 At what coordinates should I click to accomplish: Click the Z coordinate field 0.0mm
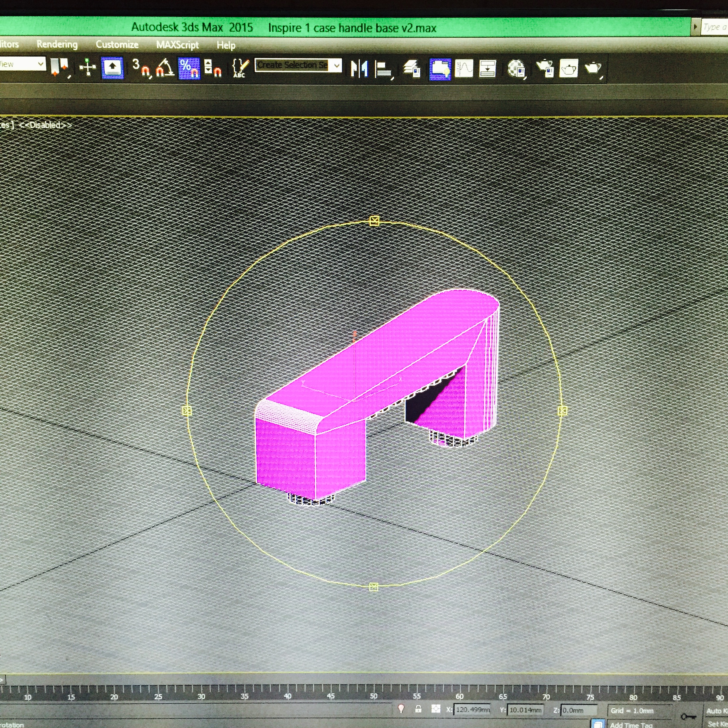579,710
